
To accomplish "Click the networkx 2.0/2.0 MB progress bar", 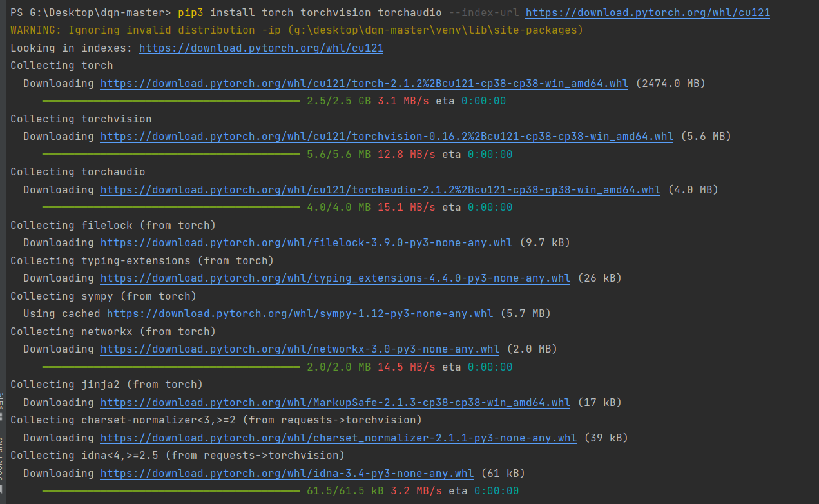I will point(171,367).
